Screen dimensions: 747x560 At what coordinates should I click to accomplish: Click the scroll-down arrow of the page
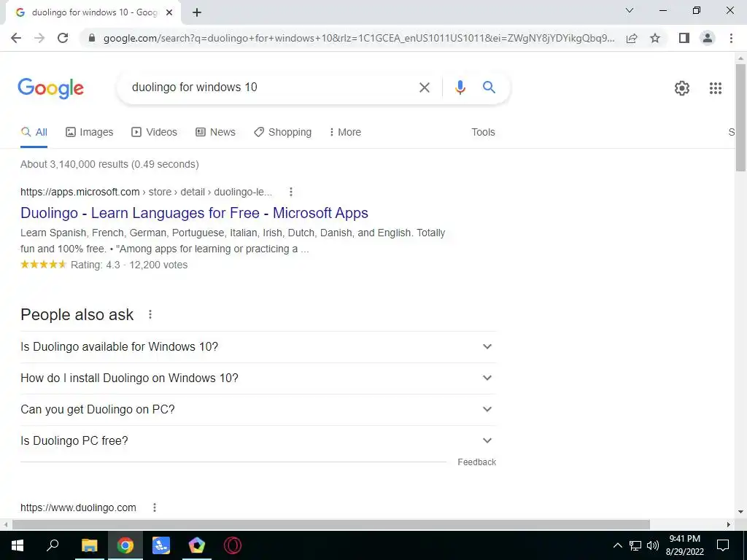pyautogui.click(x=741, y=513)
